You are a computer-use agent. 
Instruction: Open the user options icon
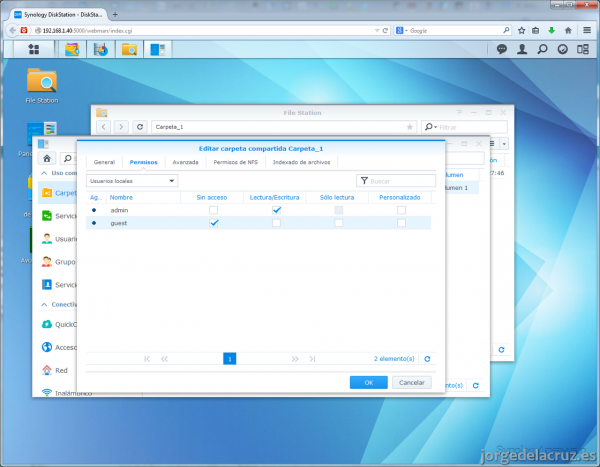(x=522, y=49)
